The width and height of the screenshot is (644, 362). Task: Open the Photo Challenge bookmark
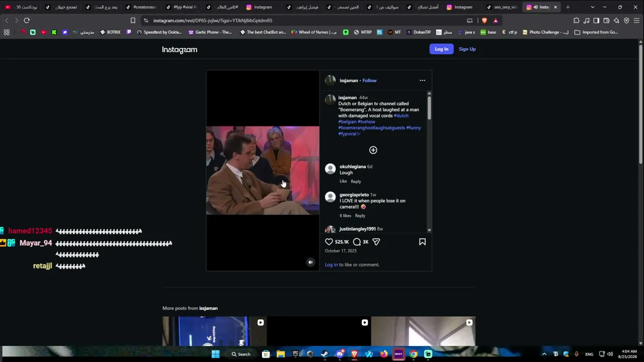[x=545, y=32]
